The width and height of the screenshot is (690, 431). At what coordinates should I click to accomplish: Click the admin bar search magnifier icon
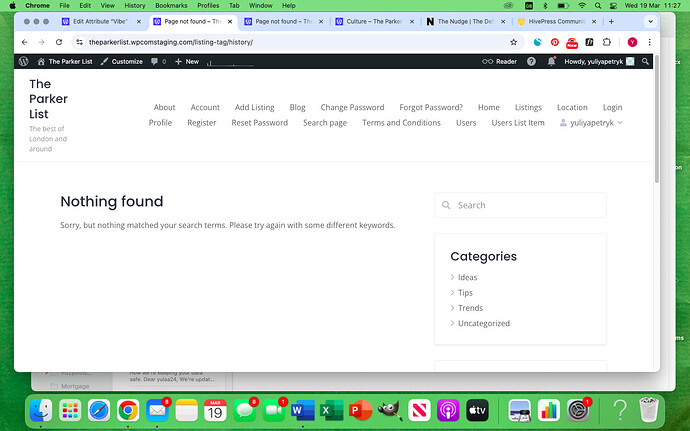point(645,62)
